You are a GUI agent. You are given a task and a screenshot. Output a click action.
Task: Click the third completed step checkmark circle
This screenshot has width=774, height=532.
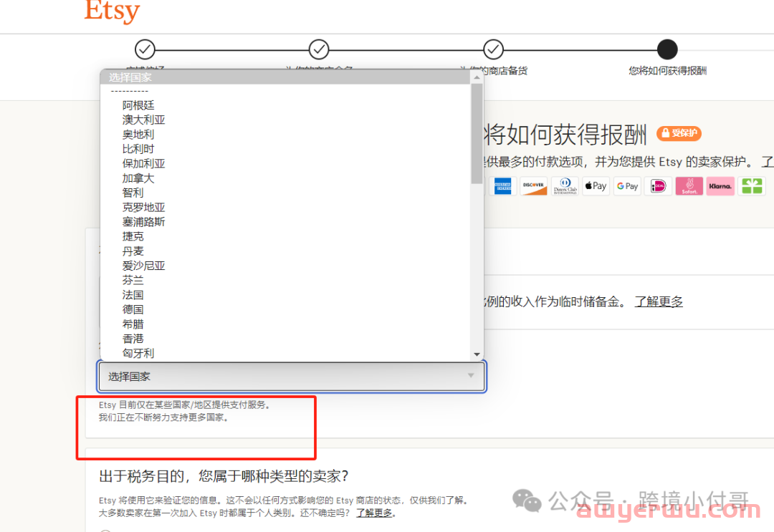click(x=493, y=49)
